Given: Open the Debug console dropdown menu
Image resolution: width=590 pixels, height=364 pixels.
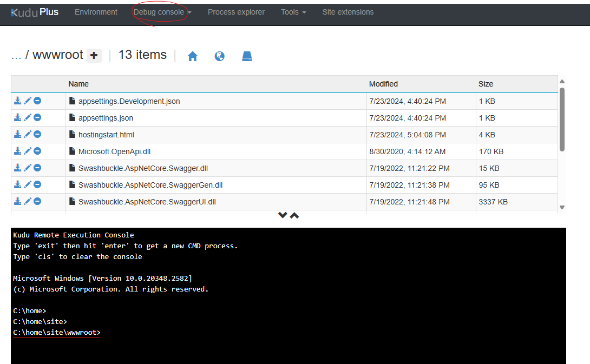Looking at the screenshot, I should (162, 12).
